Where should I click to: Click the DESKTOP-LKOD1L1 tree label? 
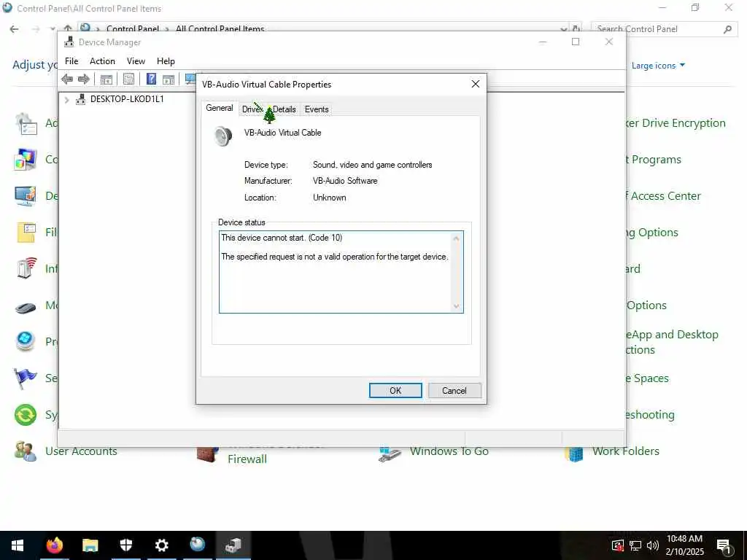pos(127,99)
